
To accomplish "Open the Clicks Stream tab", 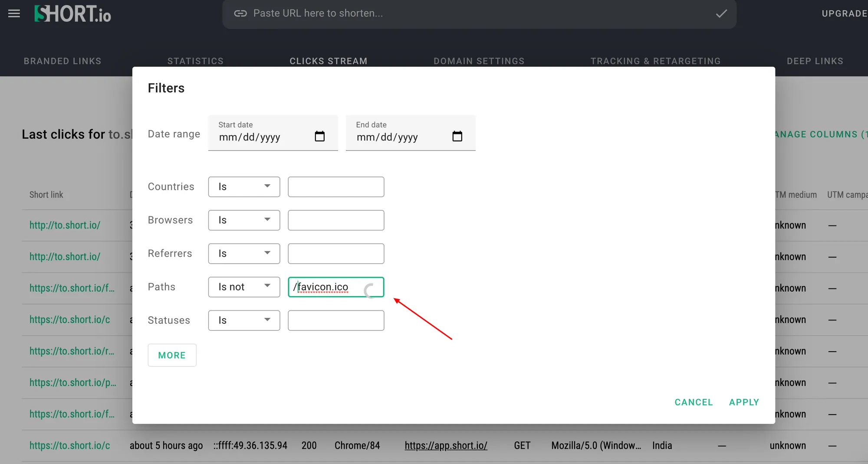I will pyautogui.click(x=329, y=61).
